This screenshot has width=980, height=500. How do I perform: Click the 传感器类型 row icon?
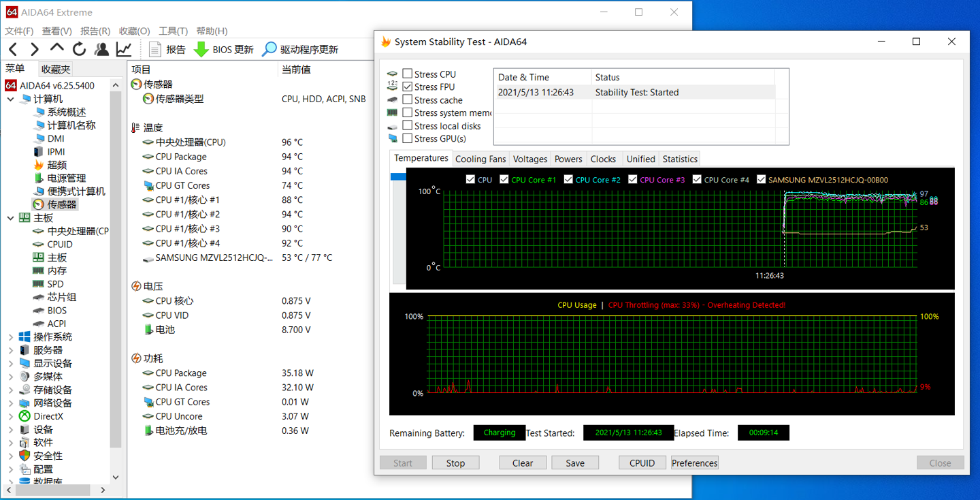[x=148, y=99]
